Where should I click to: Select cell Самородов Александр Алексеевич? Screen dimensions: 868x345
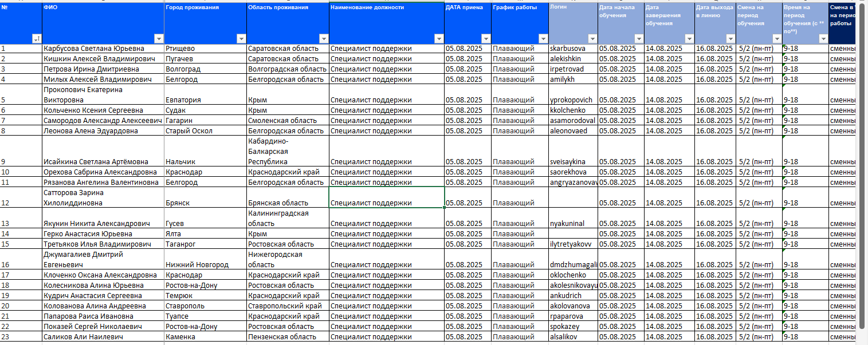(103, 121)
